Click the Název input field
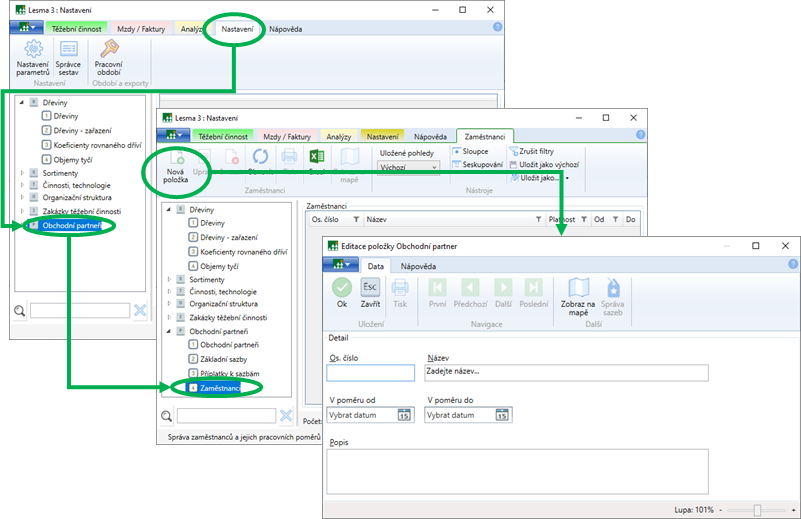 coord(566,373)
